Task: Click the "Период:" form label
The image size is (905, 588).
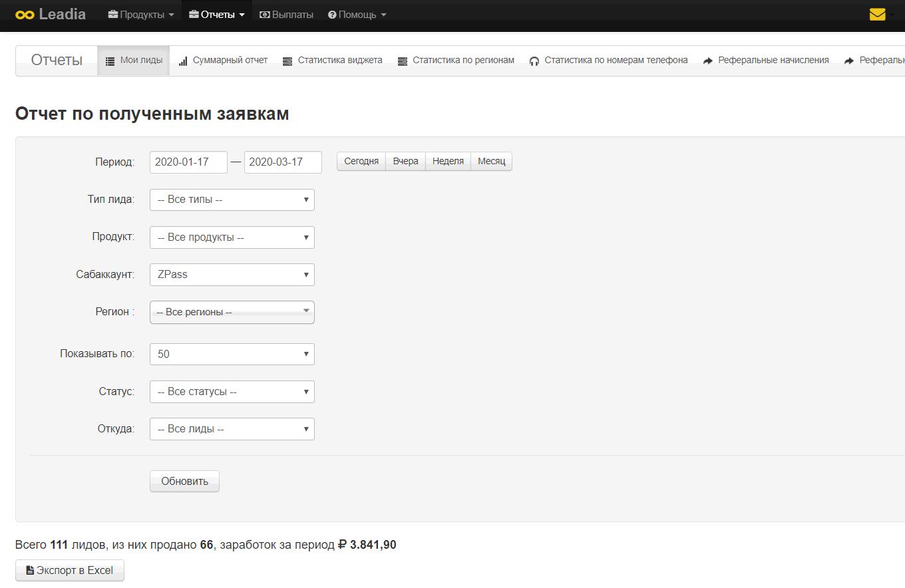Action: (x=115, y=162)
